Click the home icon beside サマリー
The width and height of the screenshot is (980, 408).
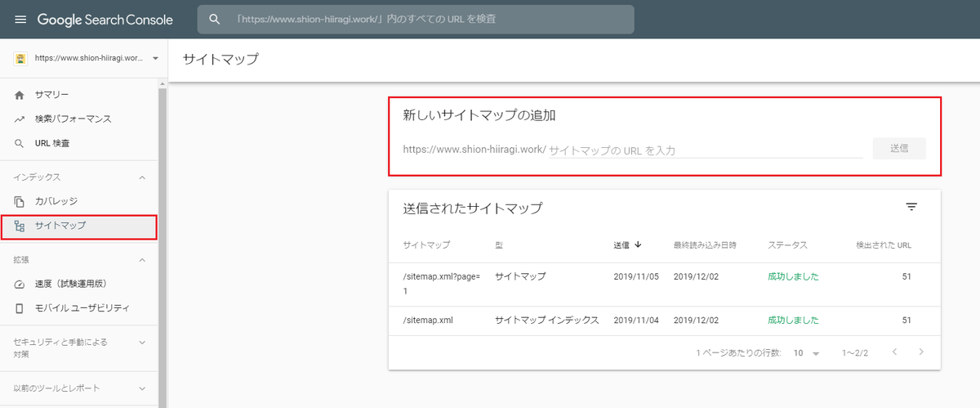pos(20,95)
